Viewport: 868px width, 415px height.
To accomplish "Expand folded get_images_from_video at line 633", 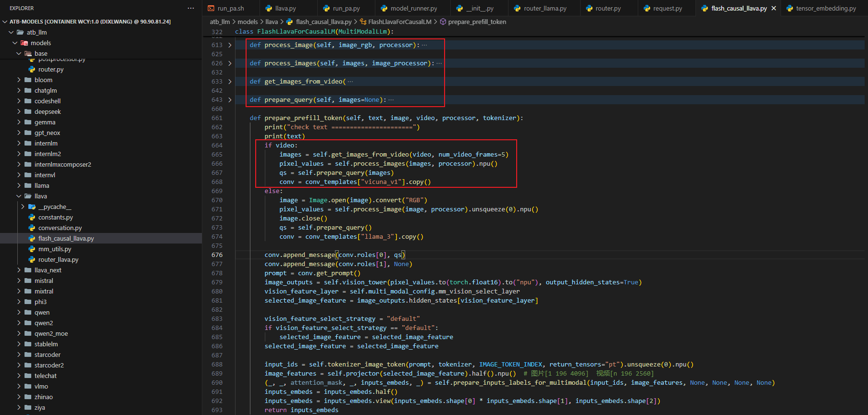I will pos(230,82).
